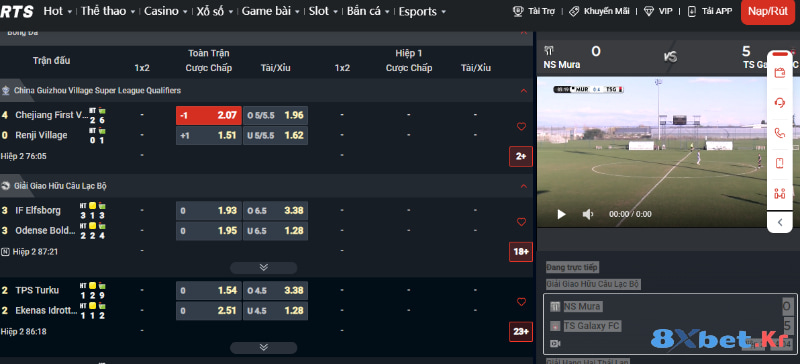Collapse China Guizhou Village Super League section
Image resolution: width=800 pixels, height=364 pixels.
click(523, 91)
